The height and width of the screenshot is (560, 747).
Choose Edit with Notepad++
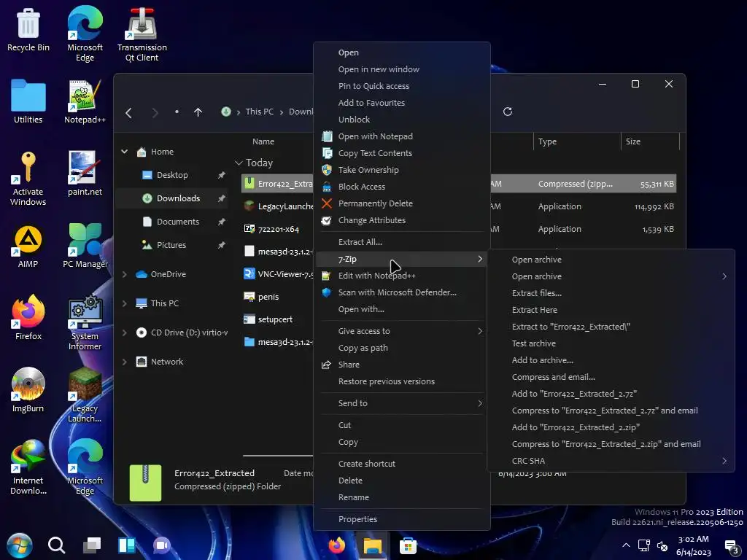point(402,276)
